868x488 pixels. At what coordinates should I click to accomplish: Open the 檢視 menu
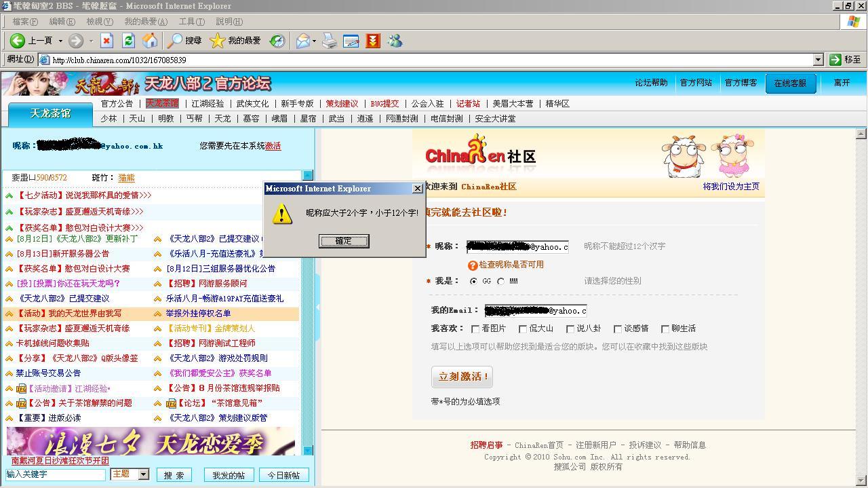pos(99,22)
